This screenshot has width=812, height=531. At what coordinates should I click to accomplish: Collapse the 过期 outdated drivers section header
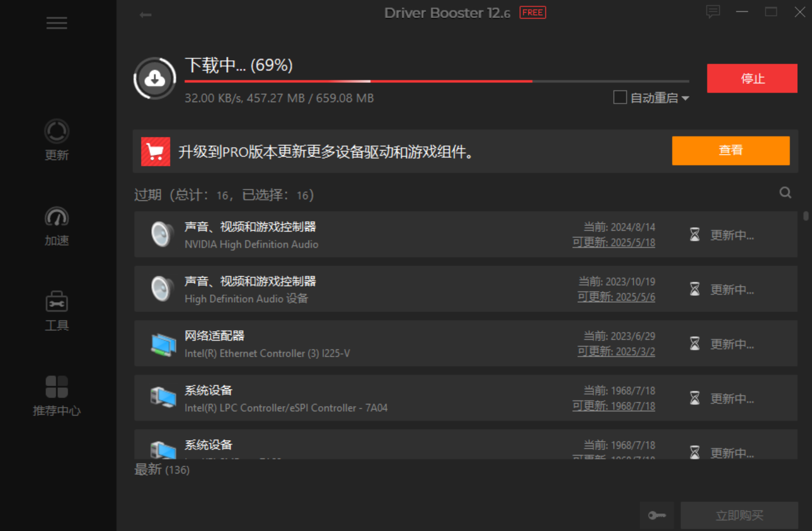click(224, 195)
